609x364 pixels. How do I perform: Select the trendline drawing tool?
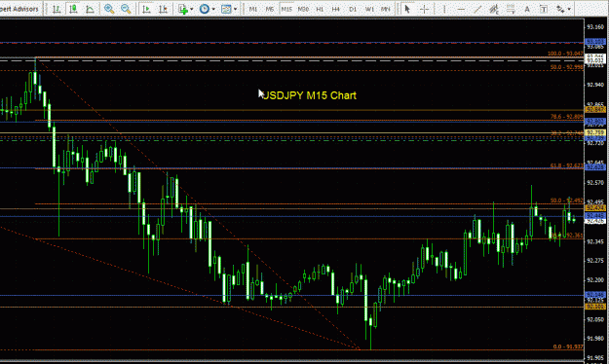coord(477,9)
